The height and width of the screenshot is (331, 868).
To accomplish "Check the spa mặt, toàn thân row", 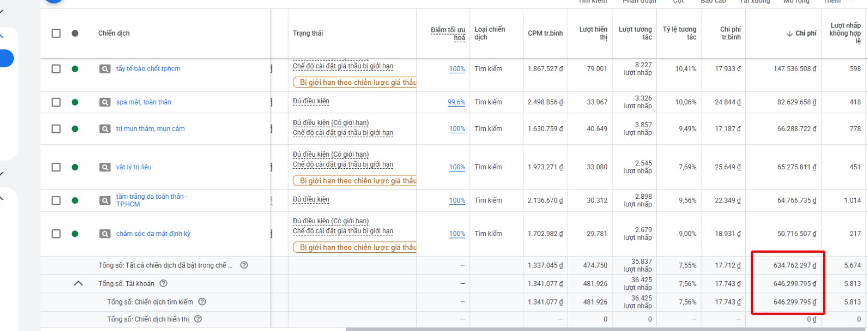I will [x=56, y=102].
